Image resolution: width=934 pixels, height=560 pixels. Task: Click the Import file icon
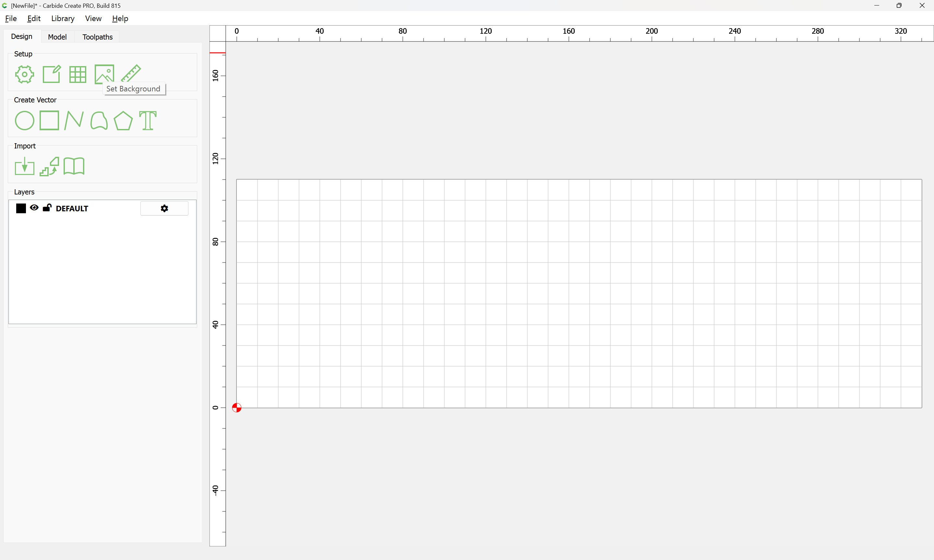(25, 166)
